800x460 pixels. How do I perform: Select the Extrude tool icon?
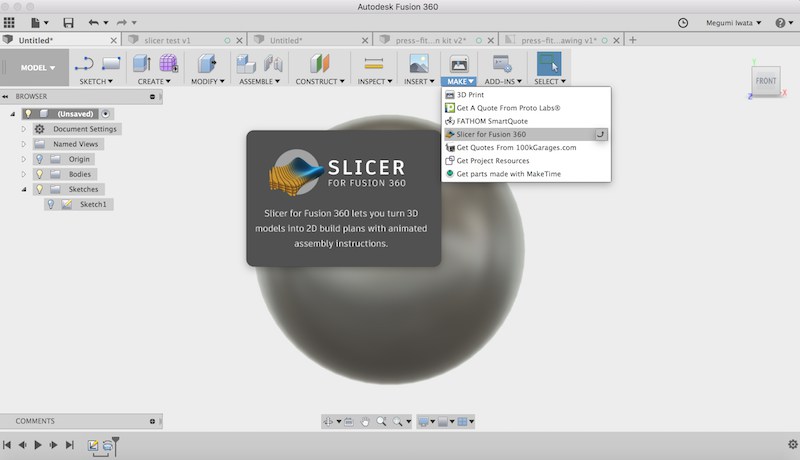pyautogui.click(x=141, y=64)
